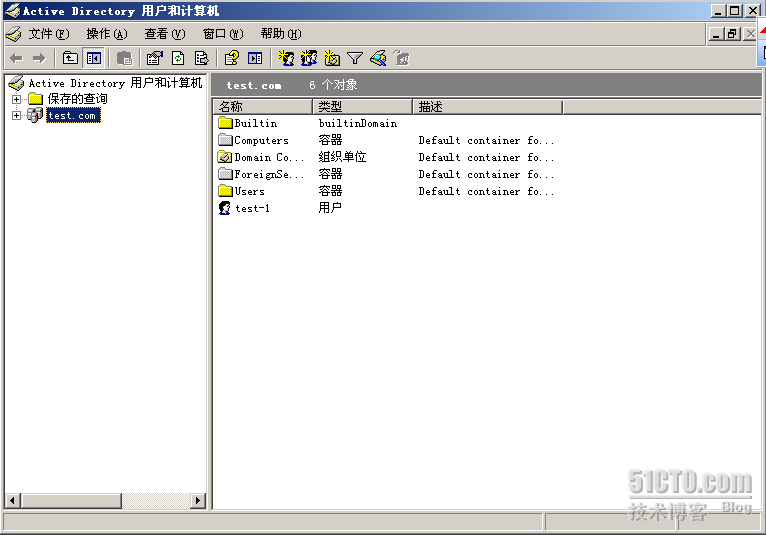Sort by 类型 column header
Image resolution: width=766 pixels, height=535 pixels.
tap(362, 107)
